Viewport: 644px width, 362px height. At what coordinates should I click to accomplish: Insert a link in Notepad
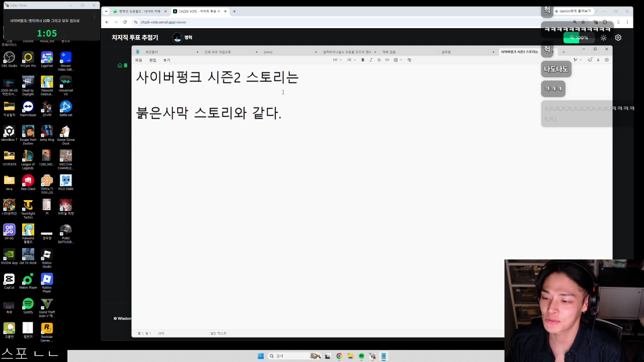(x=387, y=60)
